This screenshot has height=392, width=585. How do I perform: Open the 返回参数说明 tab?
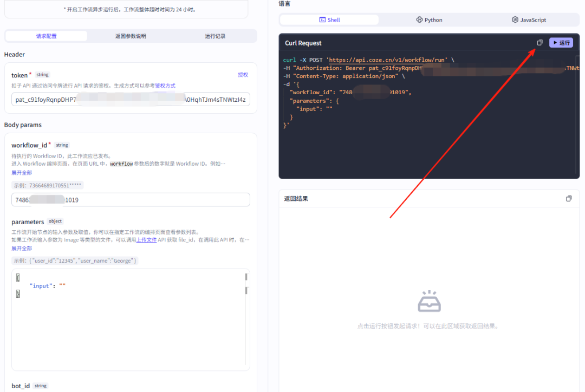coord(131,36)
